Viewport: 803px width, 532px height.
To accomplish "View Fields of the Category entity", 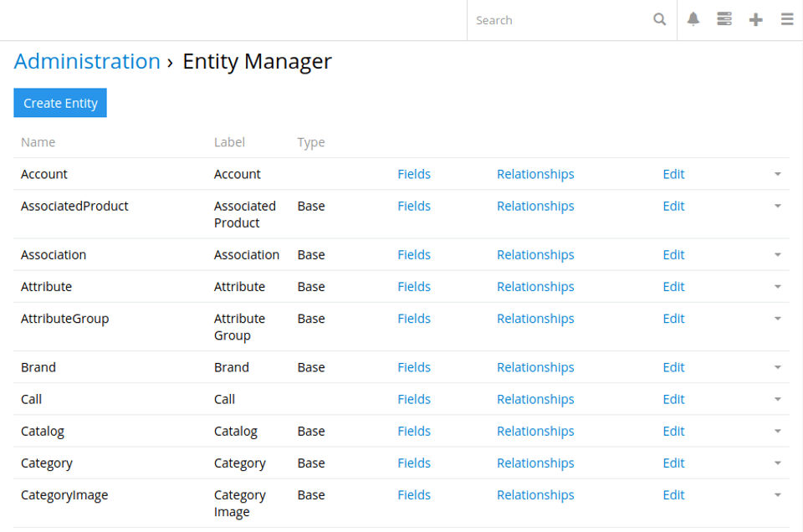I will point(414,463).
